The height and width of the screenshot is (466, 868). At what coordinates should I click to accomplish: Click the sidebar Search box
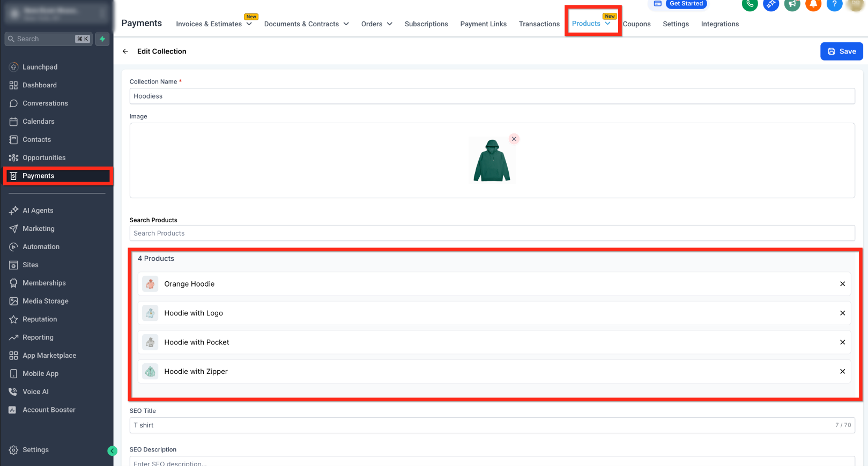[49, 39]
